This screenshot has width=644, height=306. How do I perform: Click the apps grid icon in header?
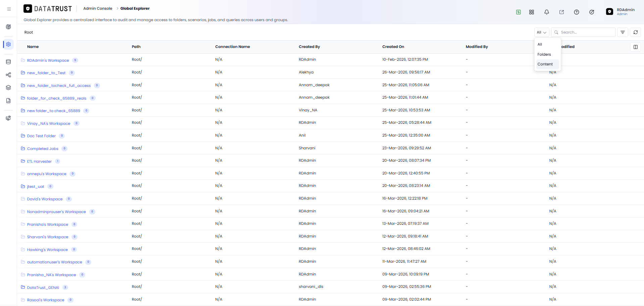click(x=532, y=12)
